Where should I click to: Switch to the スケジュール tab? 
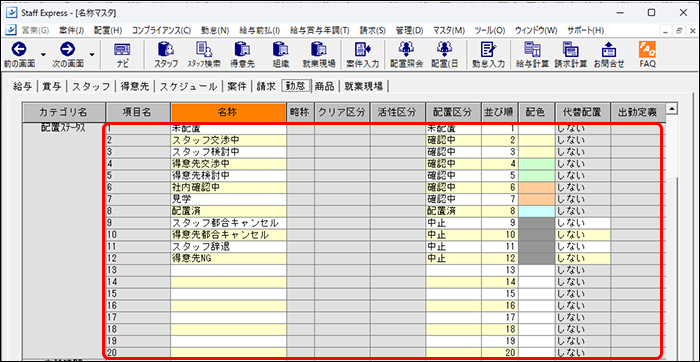[188, 87]
